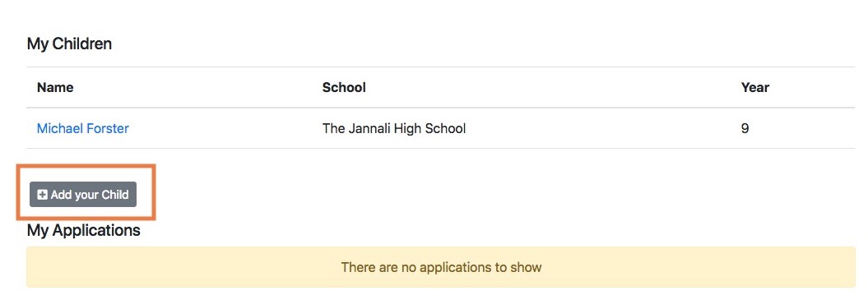
Task: Click the Name column header
Action: pos(55,87)
